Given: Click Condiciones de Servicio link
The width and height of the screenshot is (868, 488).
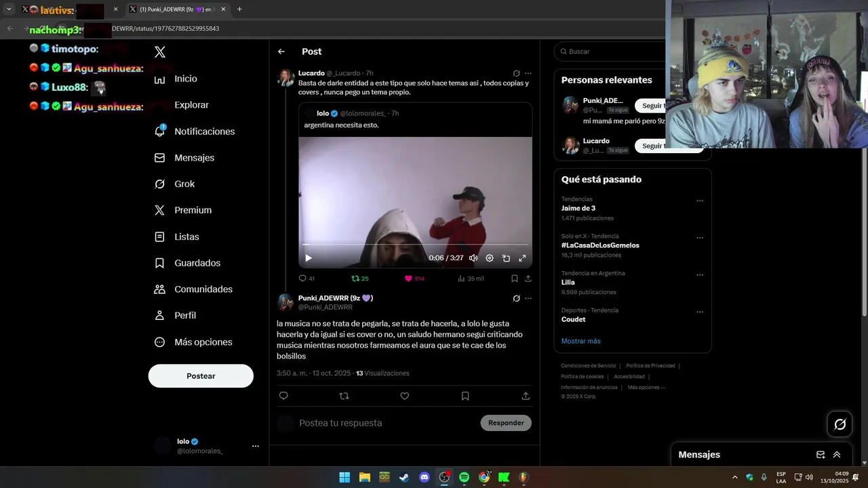Looking at the screenshot, I should pos(589,366).
